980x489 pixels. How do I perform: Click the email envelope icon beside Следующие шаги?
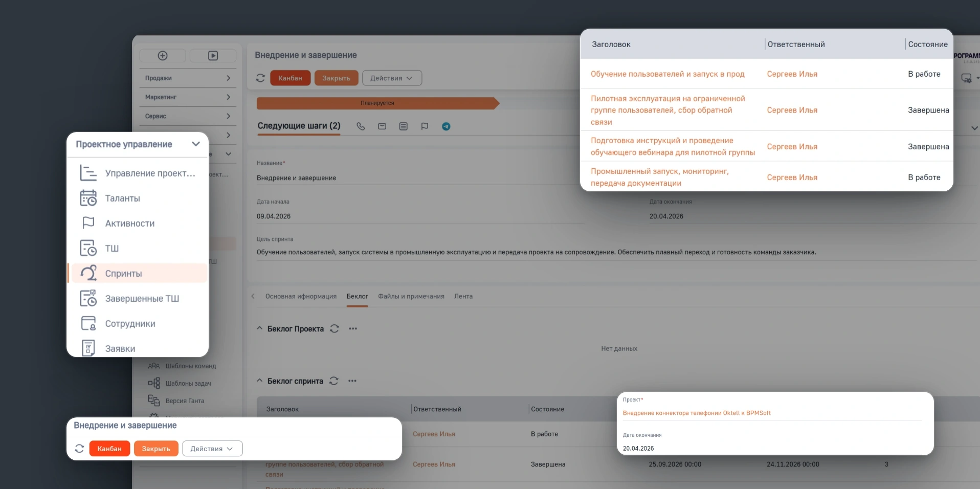click(382, 126)
